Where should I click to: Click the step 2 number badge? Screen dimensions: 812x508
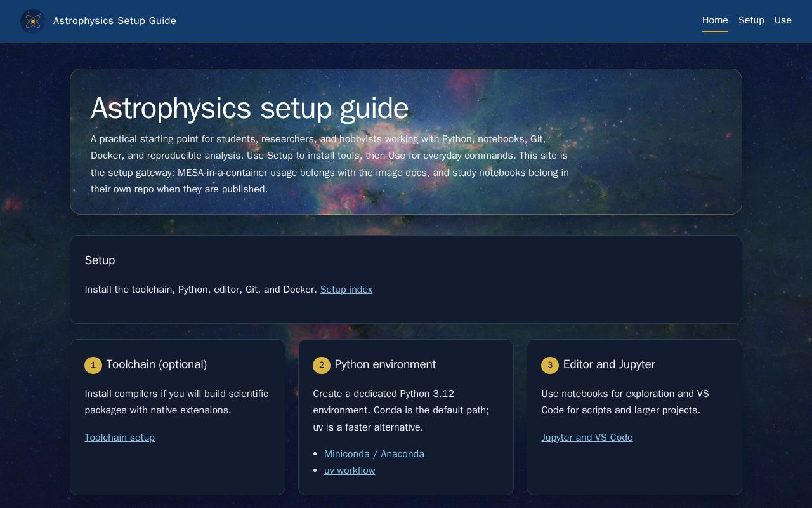coord(322,365)
